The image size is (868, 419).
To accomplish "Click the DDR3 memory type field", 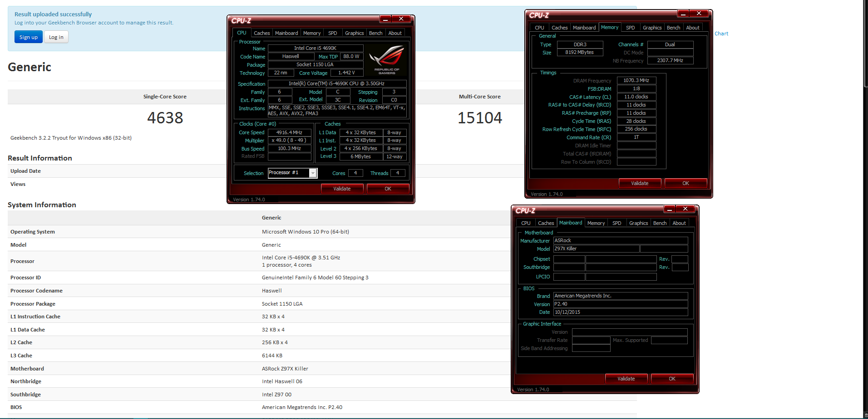I will tap(580, 44).
